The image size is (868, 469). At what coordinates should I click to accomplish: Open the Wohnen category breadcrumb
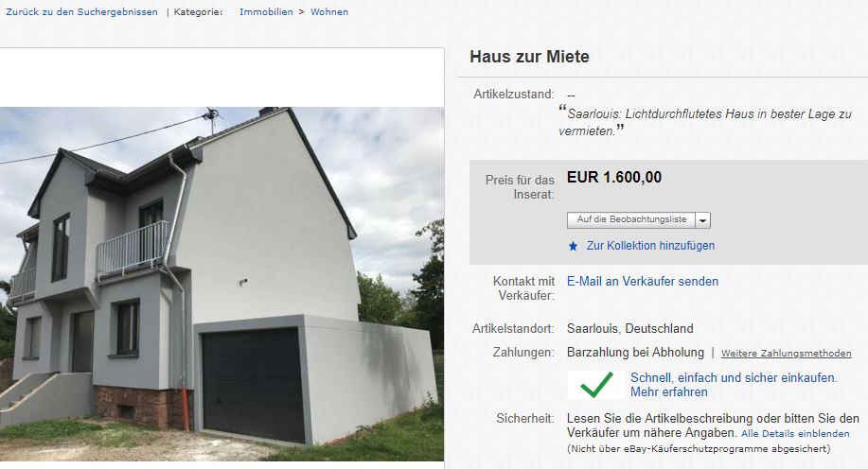tap(329, 11)
